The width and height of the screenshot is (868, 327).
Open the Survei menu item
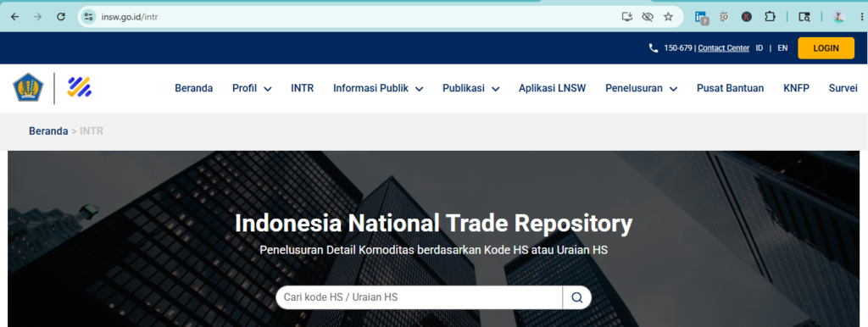pos(843,88)
